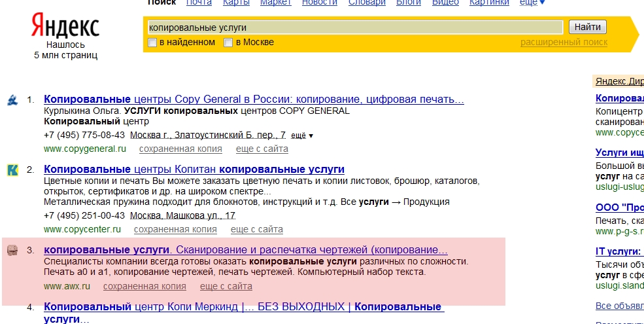Screen dimensions: 644x324
Task: Open the ad URL www.p-g-s.r...
Action: click(x=620, y=231)
